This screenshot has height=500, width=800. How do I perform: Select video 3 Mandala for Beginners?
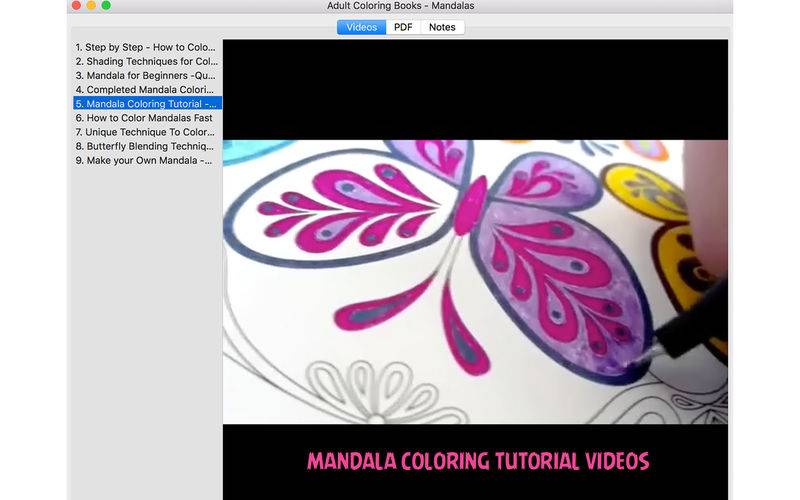click(x=147, y=76)
